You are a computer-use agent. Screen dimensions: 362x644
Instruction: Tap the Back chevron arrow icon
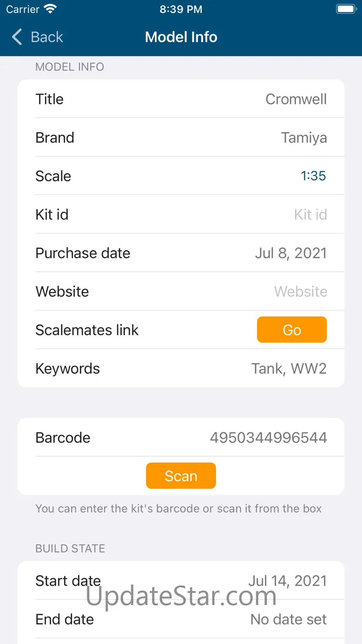[x=17, y=37]
